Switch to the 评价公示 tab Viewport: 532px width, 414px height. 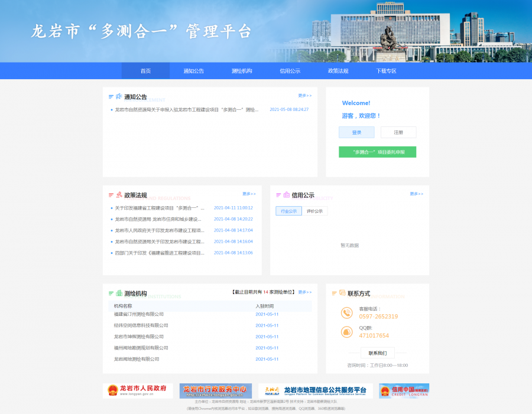(314, 211)
